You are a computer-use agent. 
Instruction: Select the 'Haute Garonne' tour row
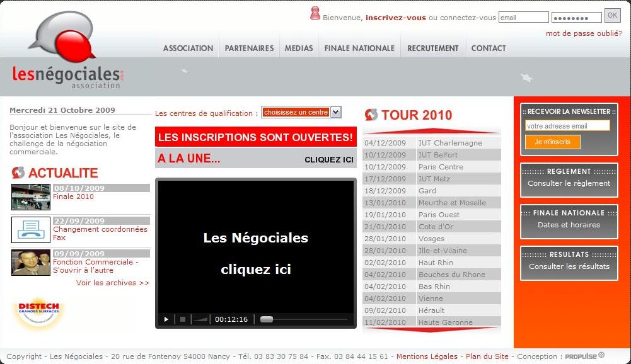[x=432, y=322]
